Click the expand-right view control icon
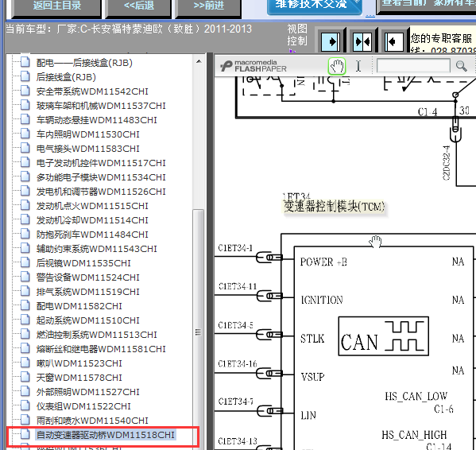The height and width of the screenshot is (450, 476). coord(331,41)
